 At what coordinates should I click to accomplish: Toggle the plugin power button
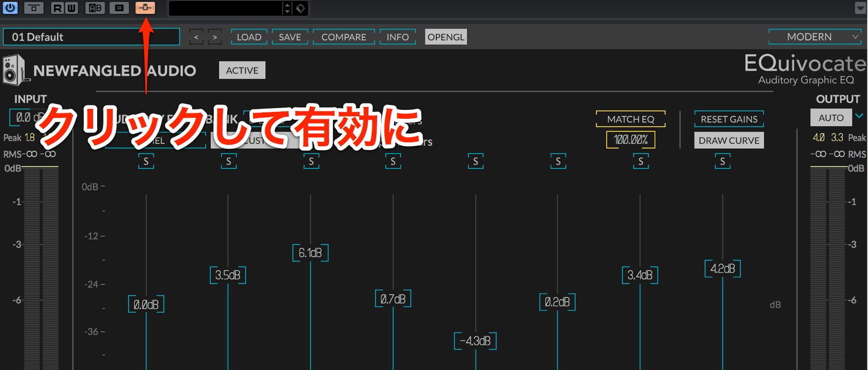point(10,8)
